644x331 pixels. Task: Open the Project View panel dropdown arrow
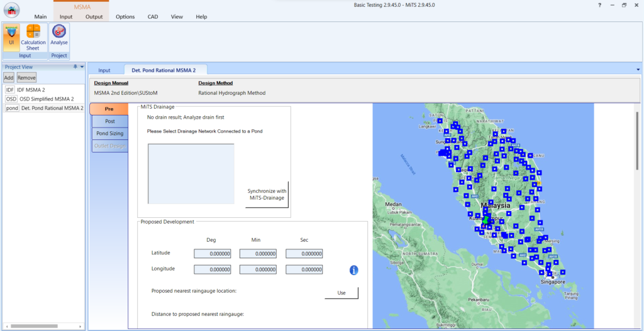(x=82, y=67)
